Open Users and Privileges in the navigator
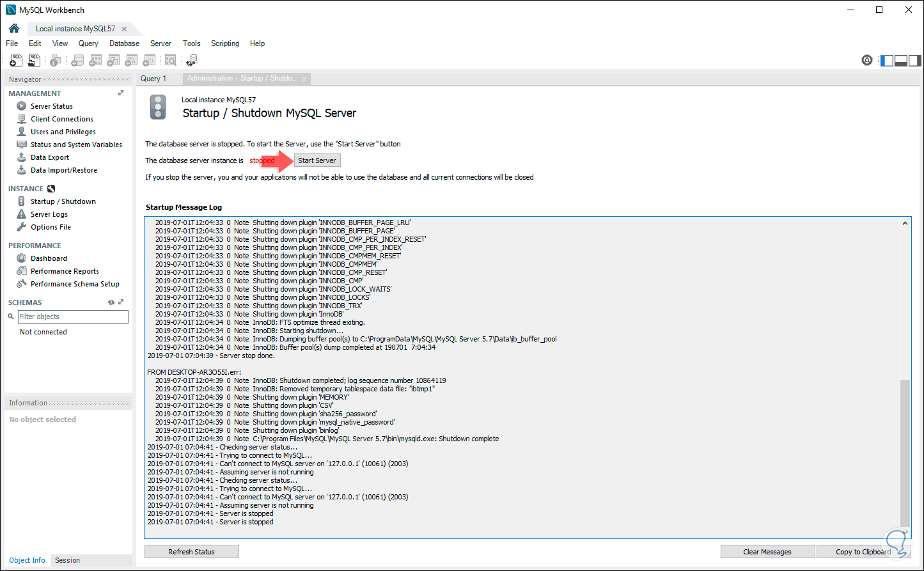The image size is (924, 571). [63, 132]
